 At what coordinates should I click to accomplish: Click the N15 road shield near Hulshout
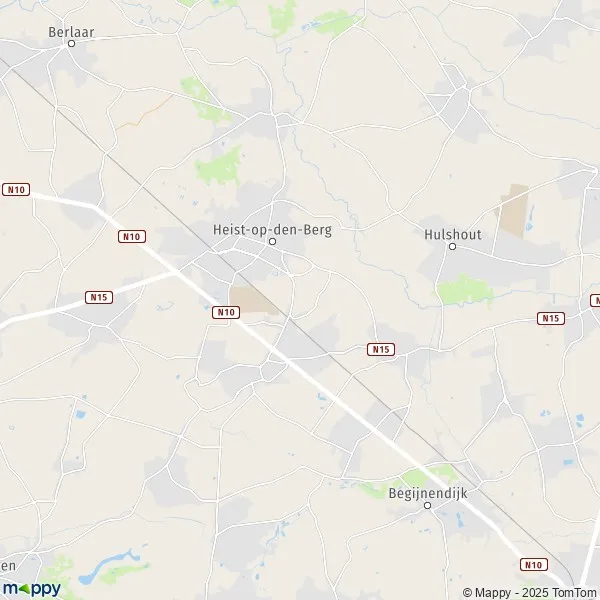551,318
